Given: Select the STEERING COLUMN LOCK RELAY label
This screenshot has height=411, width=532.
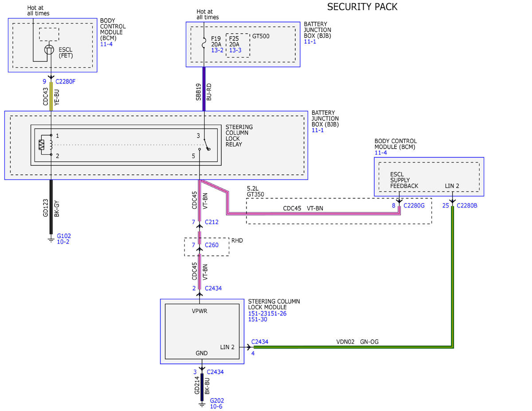Looking at the screenshot, I should [239, 136].
